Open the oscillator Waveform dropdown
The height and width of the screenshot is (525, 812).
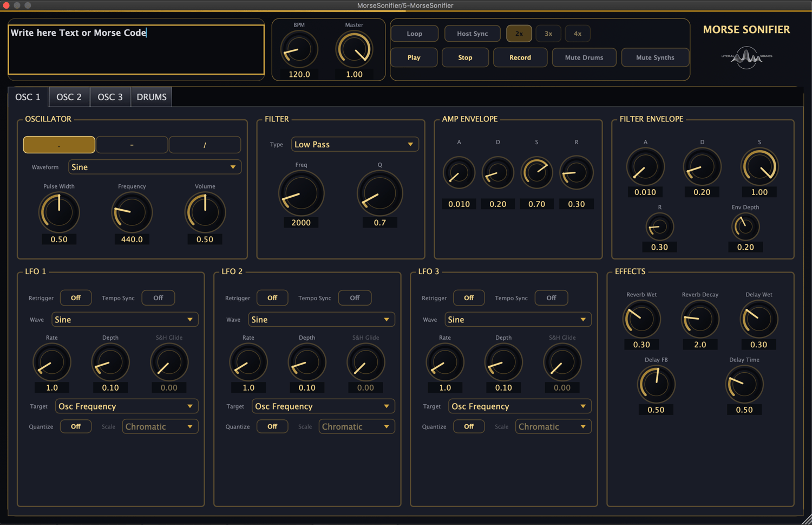(x=154, y=167)
